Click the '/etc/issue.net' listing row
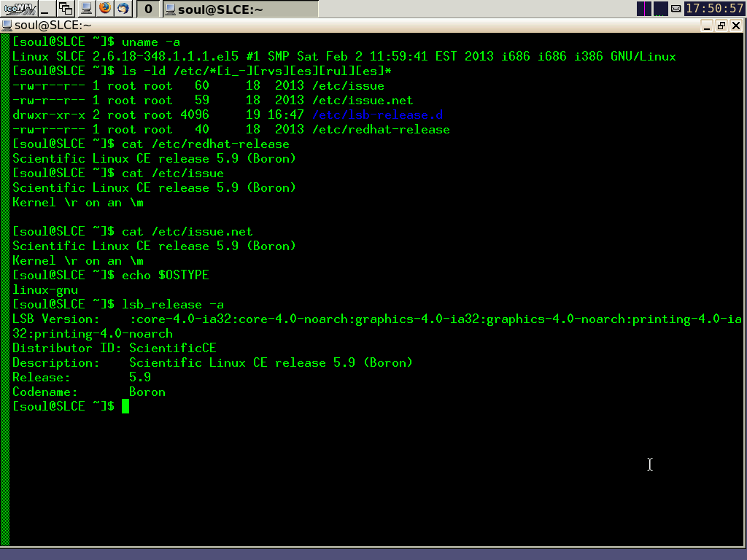Image resolution: width=747 pixels, height=560 pixels. coord(213,101)
